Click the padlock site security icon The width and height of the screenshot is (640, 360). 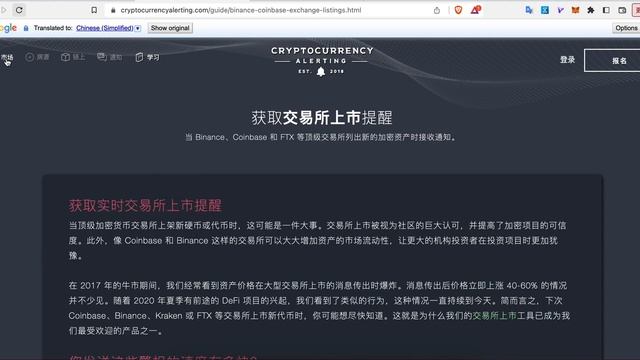click(x=113, y=10)
